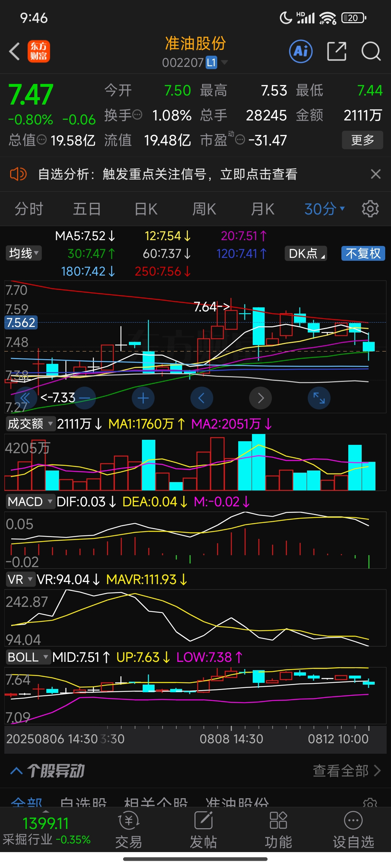Open stock code 002207 dropdown arrow
This screenshot has width=391, height=868.
click(224, 63)
